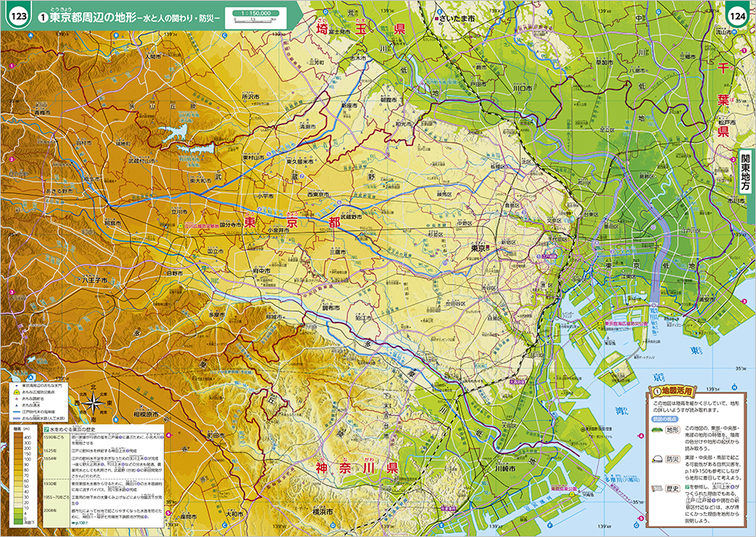Click the 町田市 label
The width and height of the screenshot is (756, 537).
click(216, 435)
